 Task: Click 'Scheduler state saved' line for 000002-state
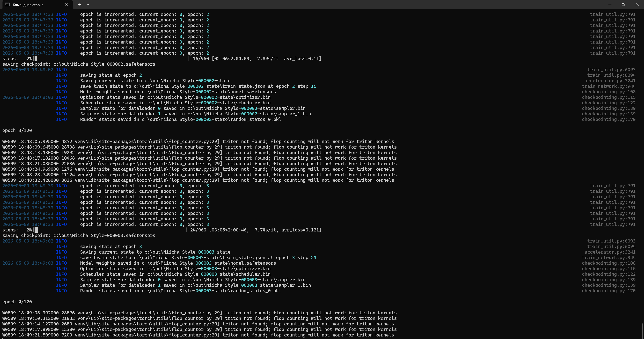point(175,103)
